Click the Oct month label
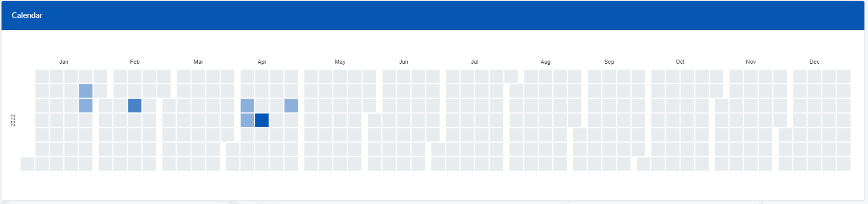The image size is (868, 204). 680,62
